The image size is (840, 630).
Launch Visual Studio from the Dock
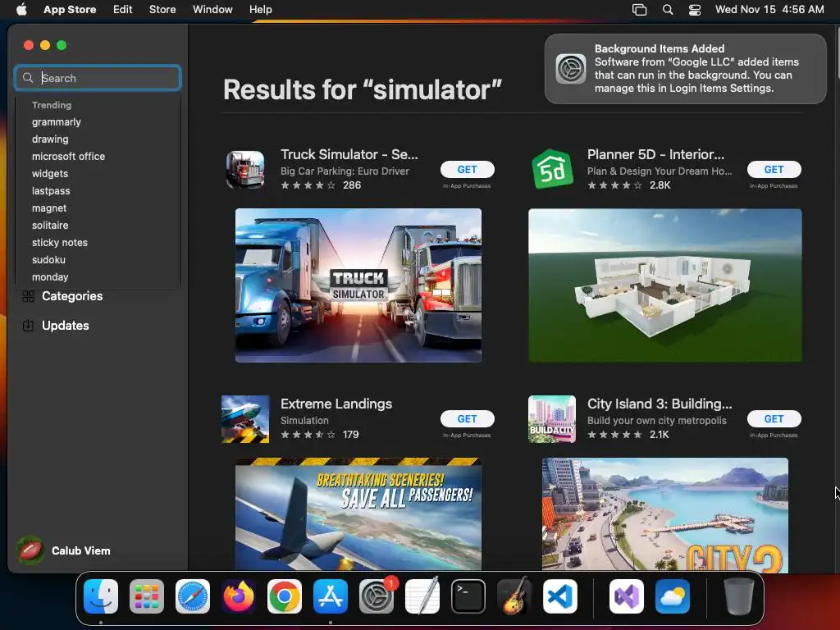pyautogui.click(x=627, y=596)
